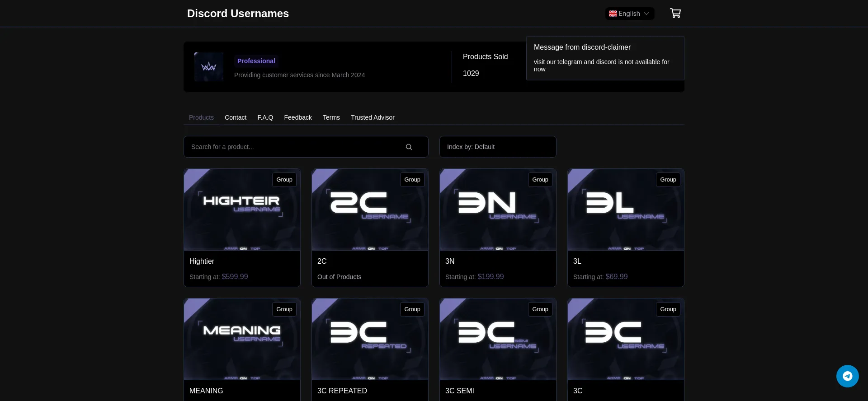Click the Group badge on Hightier card
The height and width of the screenshot is (401, 868).
coord(284,180)
